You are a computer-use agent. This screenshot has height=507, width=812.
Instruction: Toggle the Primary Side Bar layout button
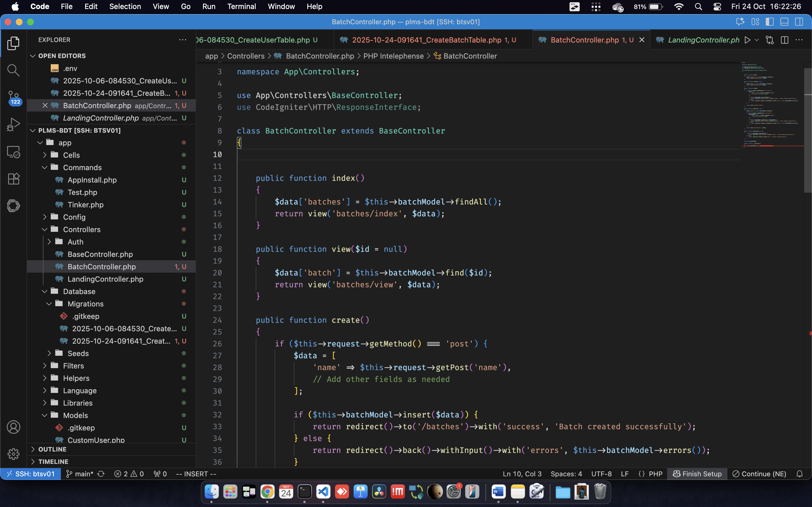(x=769, y=22)
